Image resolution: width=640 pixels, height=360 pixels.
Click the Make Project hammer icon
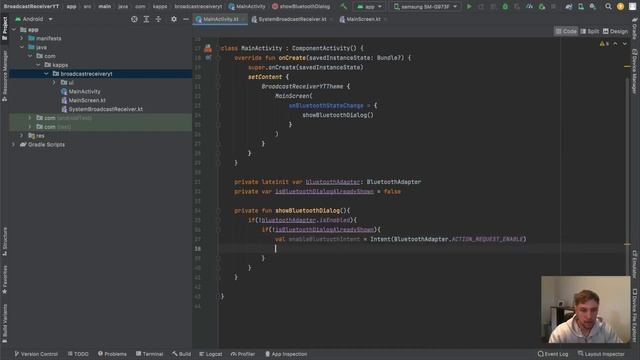344,7
